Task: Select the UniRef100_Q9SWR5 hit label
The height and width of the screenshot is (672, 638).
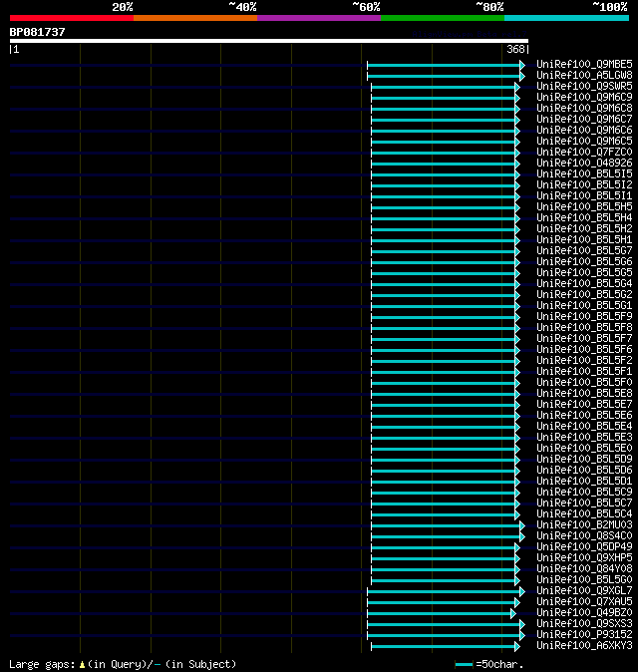Action: (x=584, y=86)
